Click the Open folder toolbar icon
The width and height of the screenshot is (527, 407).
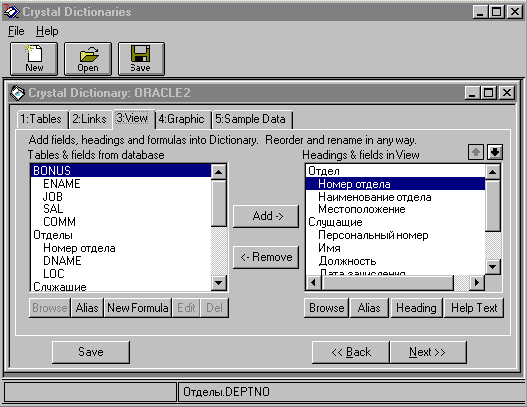[88, 59]
